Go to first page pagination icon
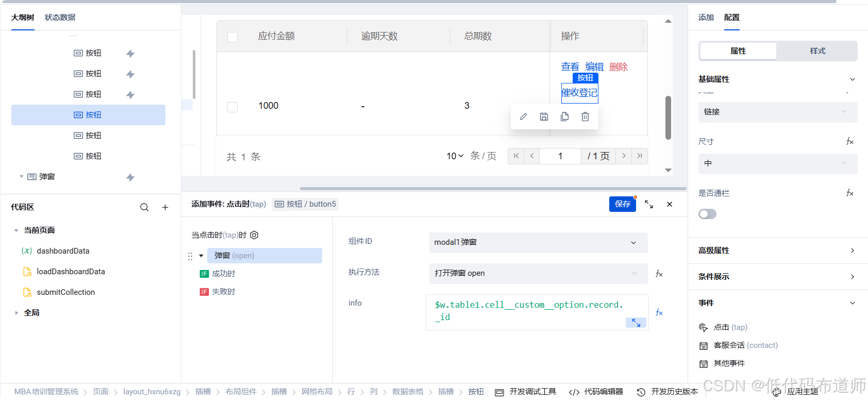Image resolution: width=868 pixels, height=401 pixels. tap(516, 156)
